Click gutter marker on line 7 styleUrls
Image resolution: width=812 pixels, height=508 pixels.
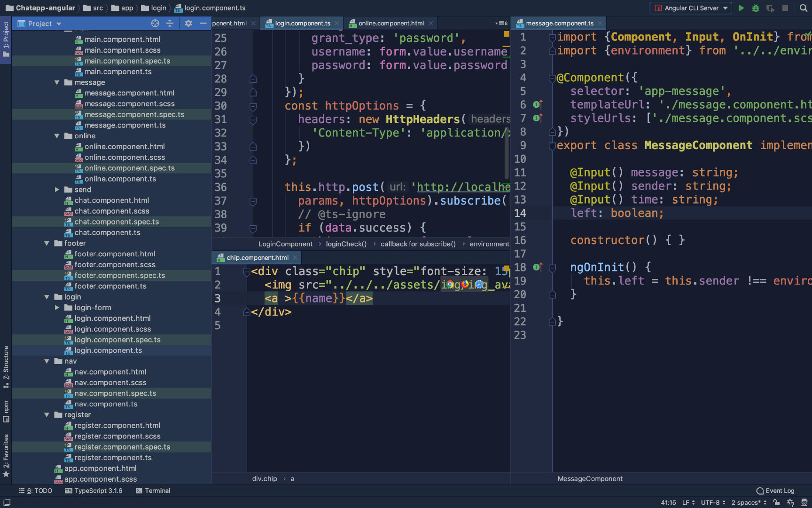[538, 118]
